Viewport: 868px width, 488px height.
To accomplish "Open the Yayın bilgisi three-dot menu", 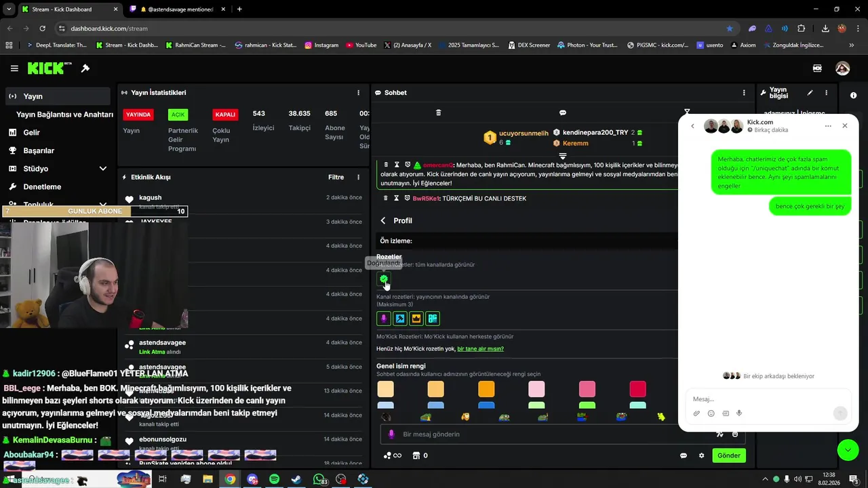I will tap(826, 93).
